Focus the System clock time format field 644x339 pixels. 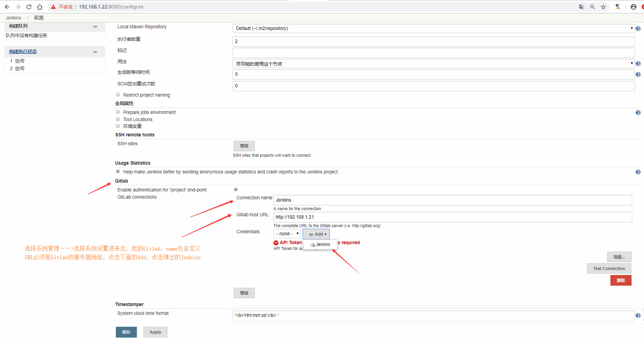point(433,316)
